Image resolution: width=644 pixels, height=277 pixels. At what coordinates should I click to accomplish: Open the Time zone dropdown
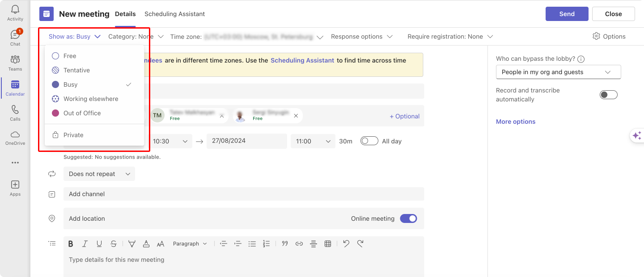[x=247, y=37]
